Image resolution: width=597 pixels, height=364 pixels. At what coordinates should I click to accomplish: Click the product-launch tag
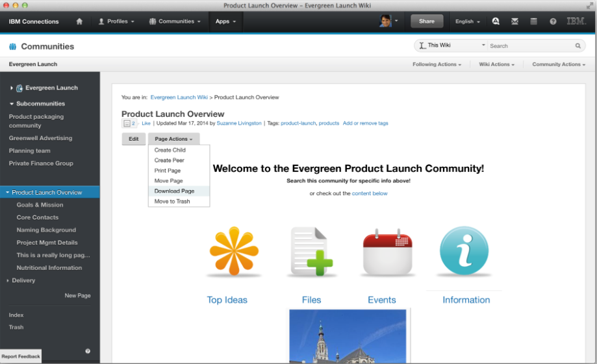[x=298, y=123]
